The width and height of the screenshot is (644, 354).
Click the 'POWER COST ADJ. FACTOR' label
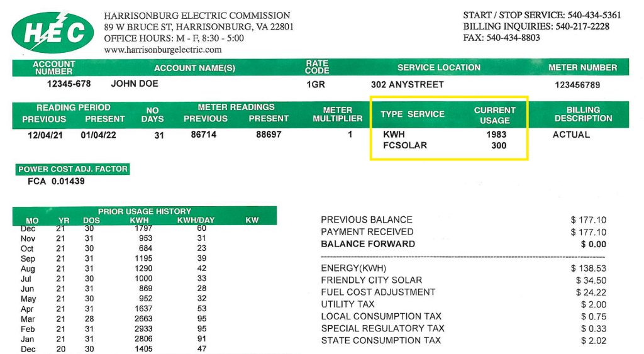(73, 169)
